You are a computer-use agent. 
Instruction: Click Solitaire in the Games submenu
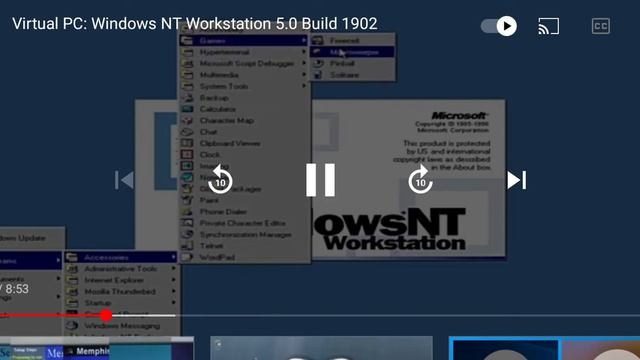coord(352,75)
